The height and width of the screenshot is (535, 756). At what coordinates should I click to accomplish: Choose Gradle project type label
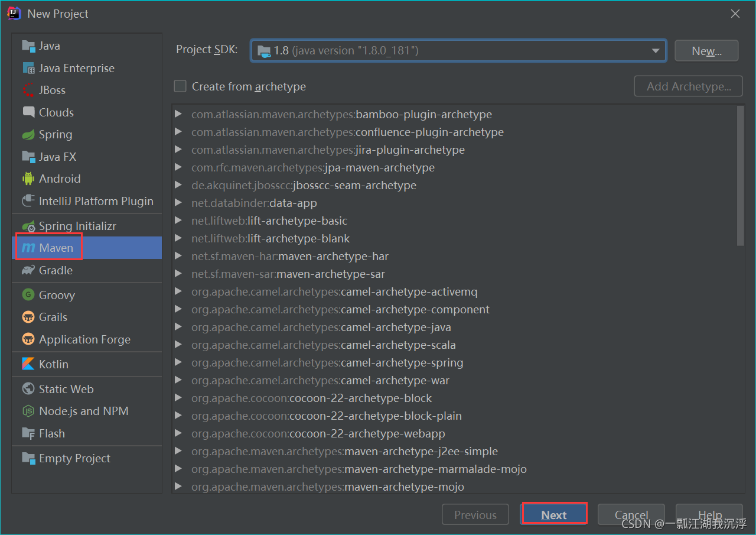(56, 270)
